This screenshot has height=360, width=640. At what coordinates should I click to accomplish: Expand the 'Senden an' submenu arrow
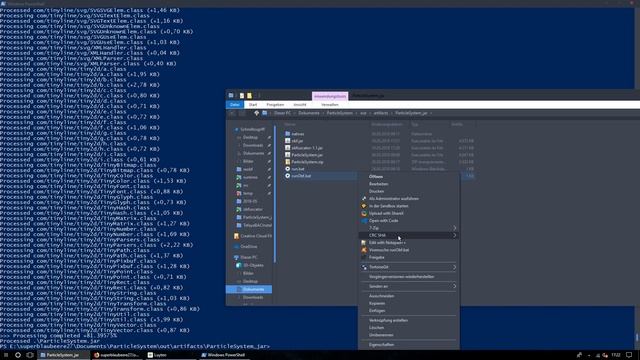pyautogui.click(x=455, y=287)
